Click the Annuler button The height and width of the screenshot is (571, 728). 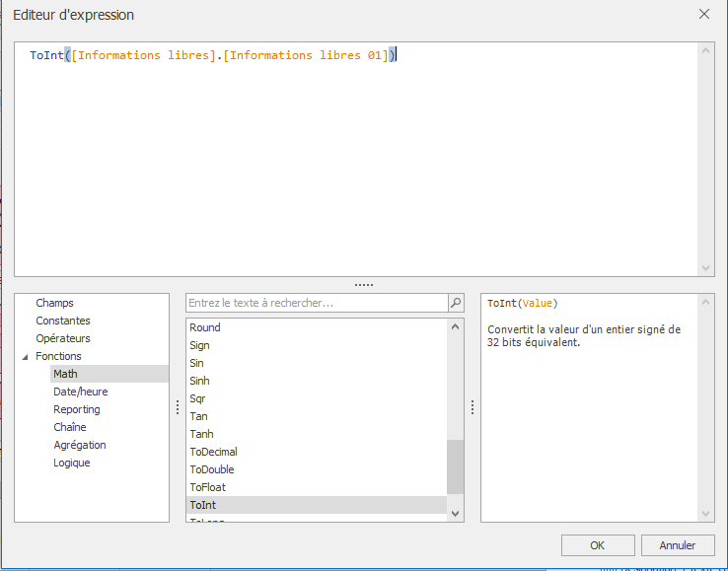pos(677,545)
